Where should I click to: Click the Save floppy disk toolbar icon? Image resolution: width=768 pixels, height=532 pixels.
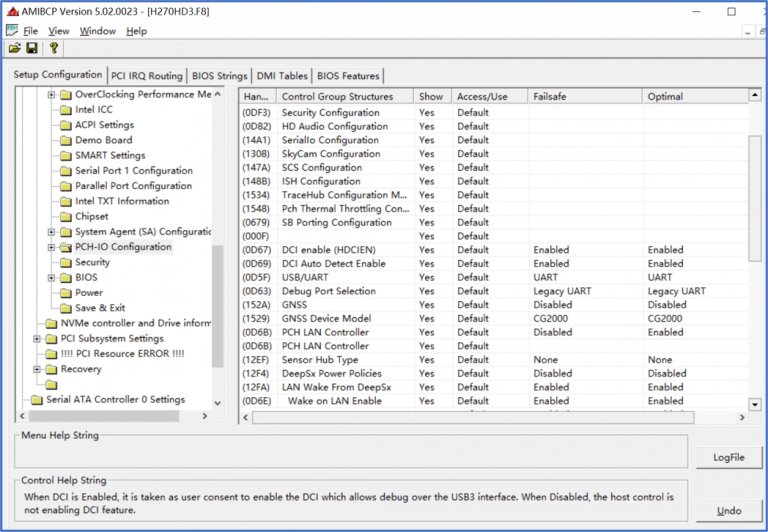[x=32, y=48]
